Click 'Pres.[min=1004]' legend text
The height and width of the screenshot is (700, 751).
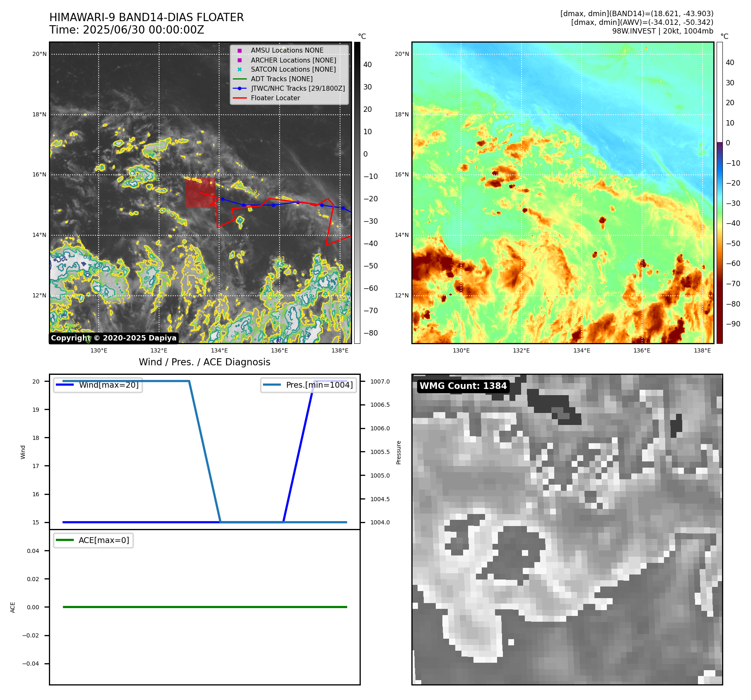(319, 385)
